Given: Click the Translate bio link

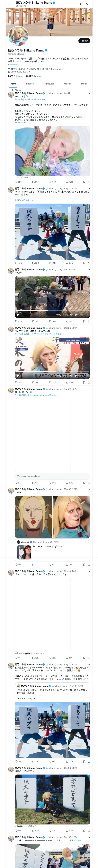Looking at the screenshot, I should click(14, 65).
